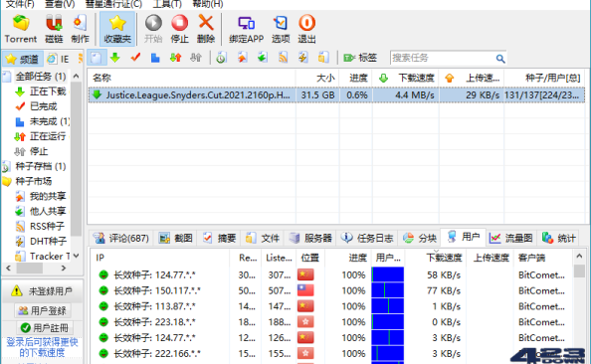
Task: Open 截图 tab
Action: pyautogui.click(x=176, y=238)
